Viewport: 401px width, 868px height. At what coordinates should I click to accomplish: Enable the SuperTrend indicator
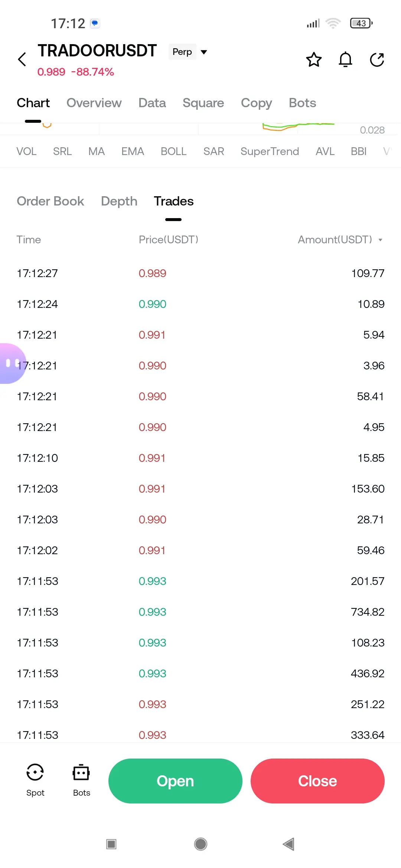270,151
